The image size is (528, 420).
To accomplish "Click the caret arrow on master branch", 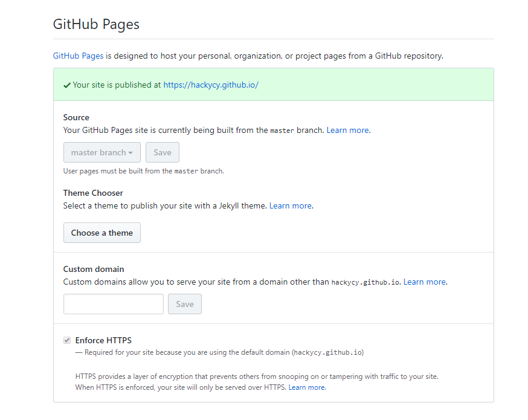I will 130,153.
